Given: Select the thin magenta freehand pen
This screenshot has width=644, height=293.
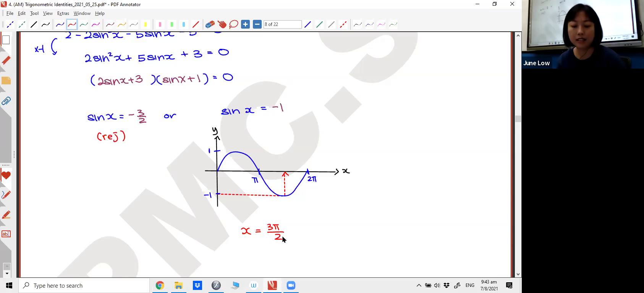Looking at the screenshot, I should pyautogui.click(x=381, y=24).
